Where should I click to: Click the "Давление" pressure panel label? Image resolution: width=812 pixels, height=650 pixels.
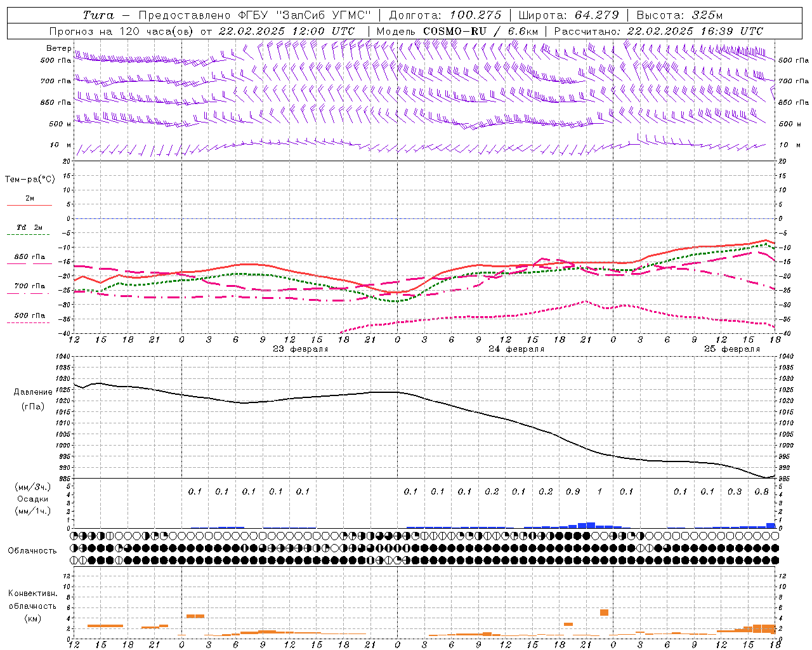(x=33, y=392)
